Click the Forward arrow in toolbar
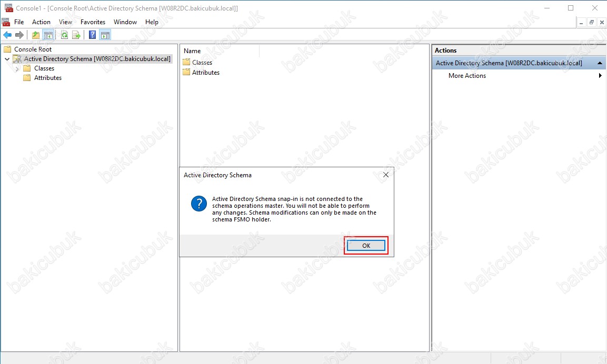607x364 pixels. (x=19, y=35)
